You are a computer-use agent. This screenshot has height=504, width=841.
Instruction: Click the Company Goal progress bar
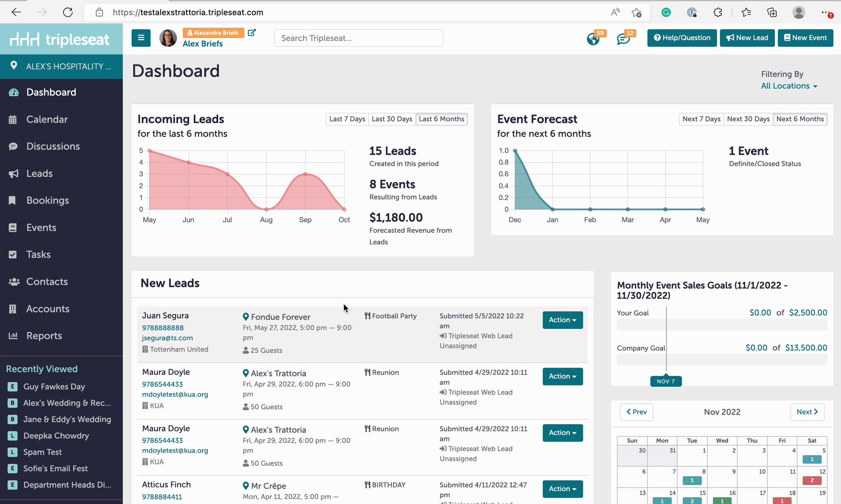pos(722,360)
